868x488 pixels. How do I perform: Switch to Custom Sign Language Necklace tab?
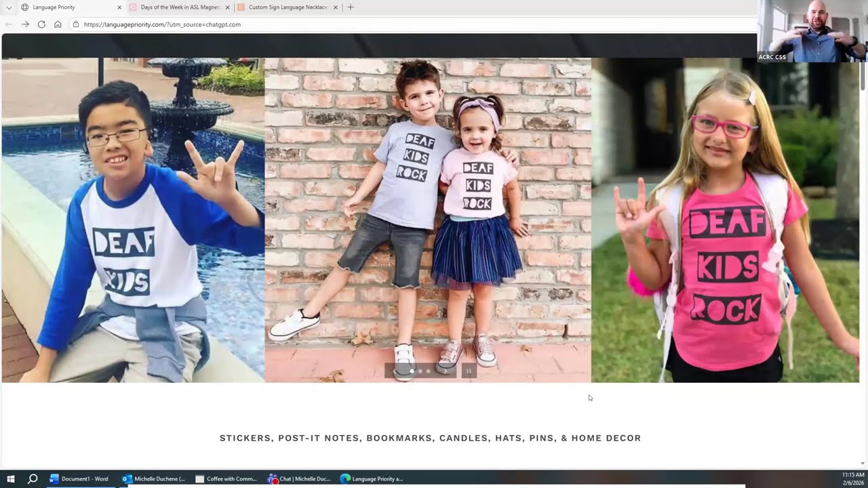click(x=288, y=7)
